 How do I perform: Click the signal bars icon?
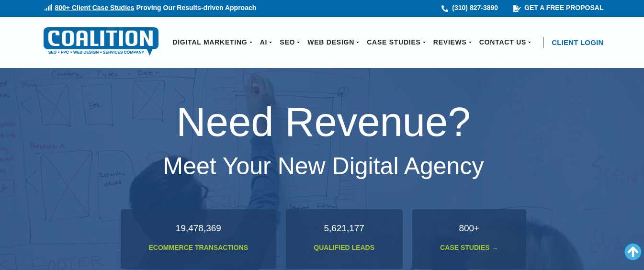(x=48, y=8)
